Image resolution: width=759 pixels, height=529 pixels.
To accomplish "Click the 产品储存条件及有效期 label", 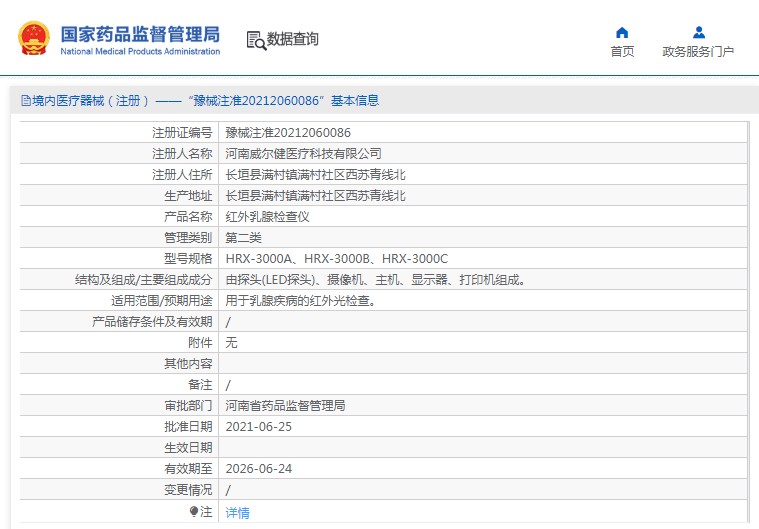I will click(152, 322).
